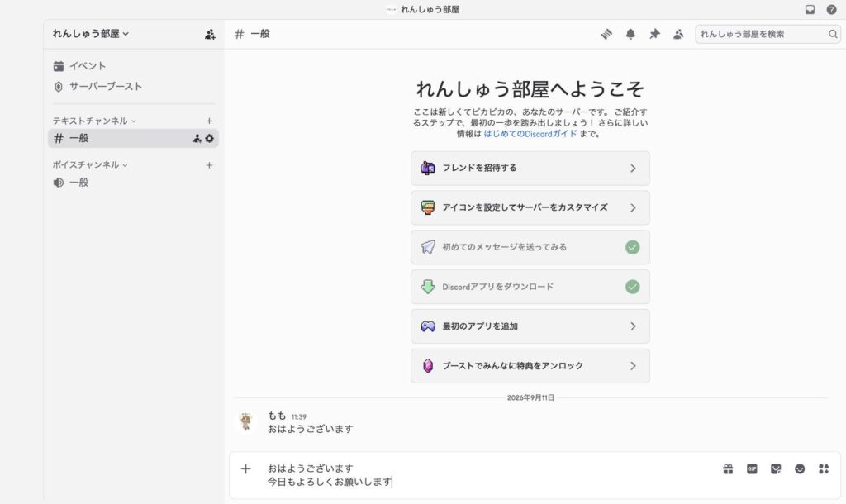Image resolution: width=846 pixels, height=504 pixels.
Task: Open the sticker picker
Action: [x=776, y=469]
